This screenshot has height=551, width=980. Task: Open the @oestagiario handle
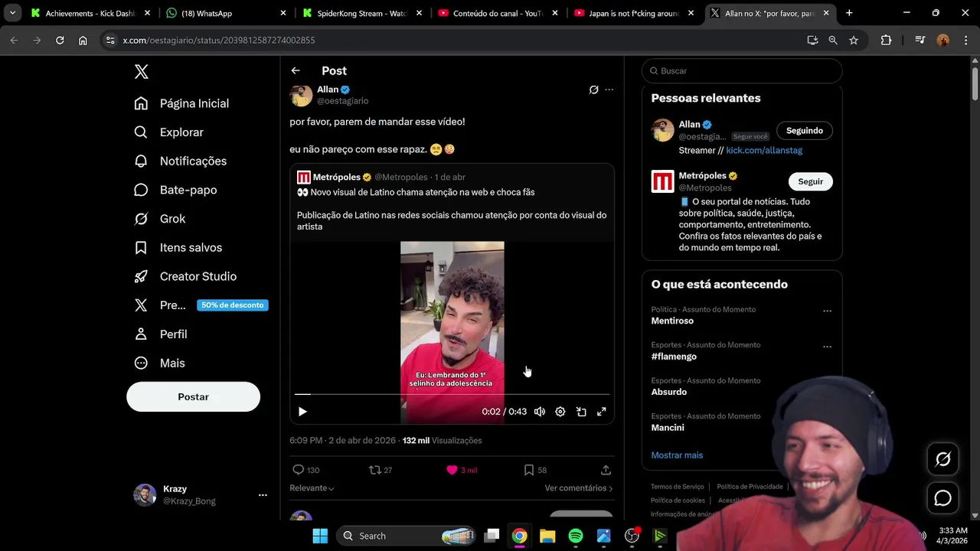(x=343, y=101)
